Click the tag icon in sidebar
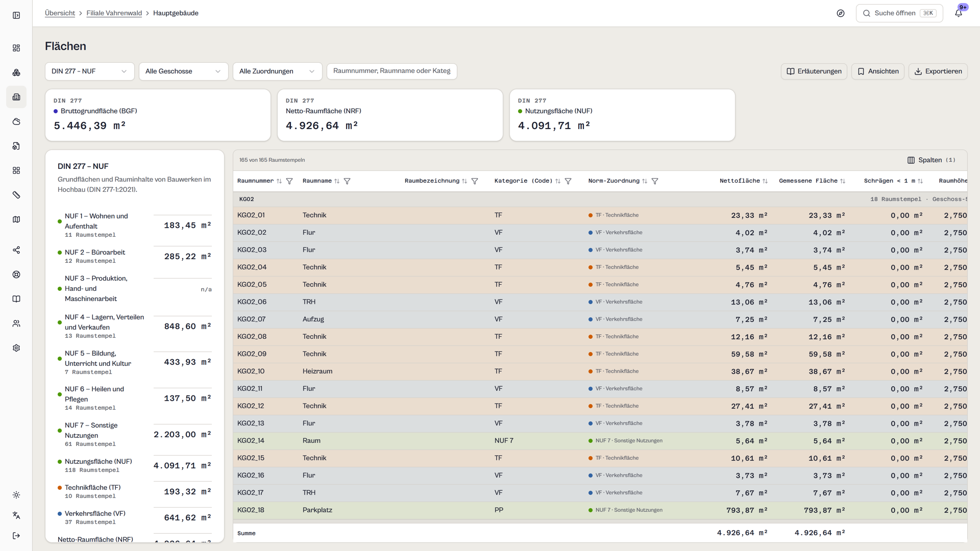This screenshot has width=980, height=551. pos(16,195)
